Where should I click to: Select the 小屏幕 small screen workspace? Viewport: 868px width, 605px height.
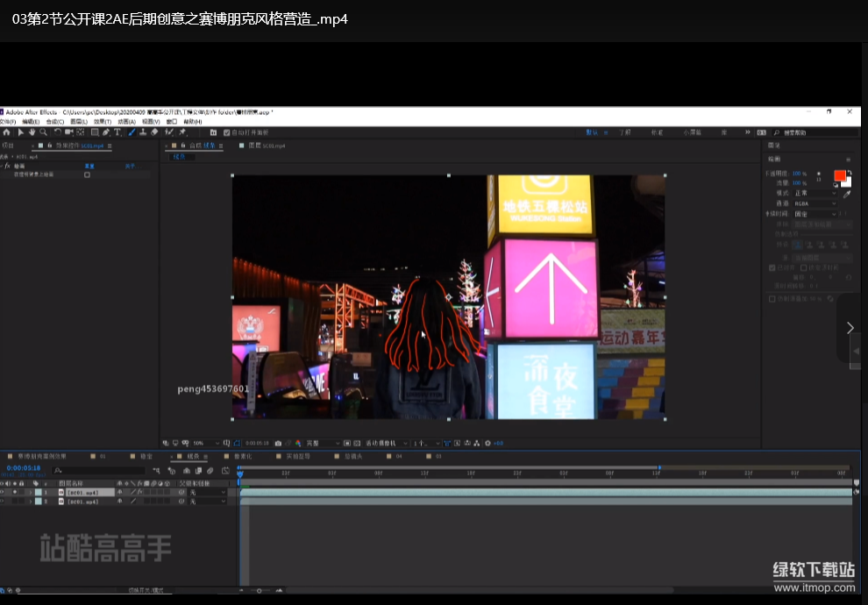coord(692,133)
